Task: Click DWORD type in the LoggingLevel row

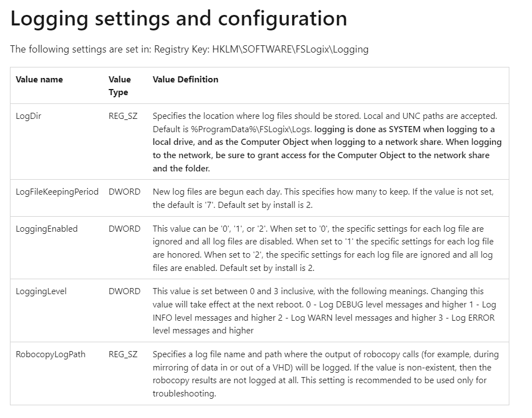Action: click(x=124, y=291)
